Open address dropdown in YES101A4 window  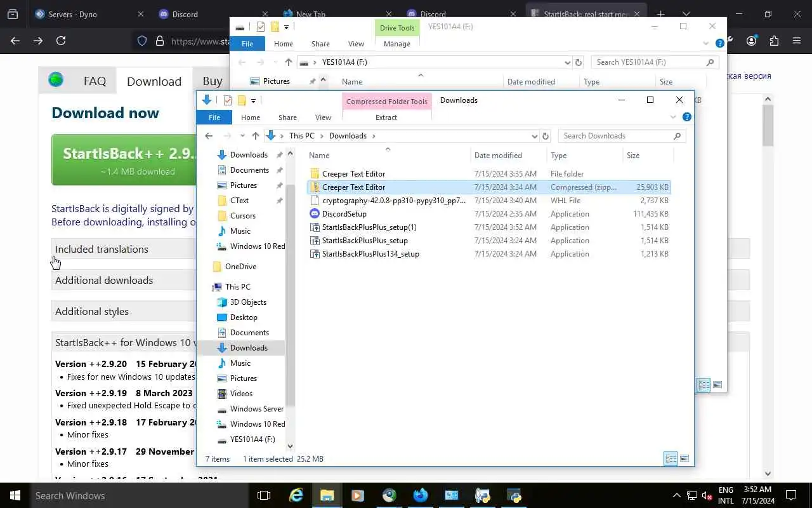pyautogui.click(x=567, y=62)
